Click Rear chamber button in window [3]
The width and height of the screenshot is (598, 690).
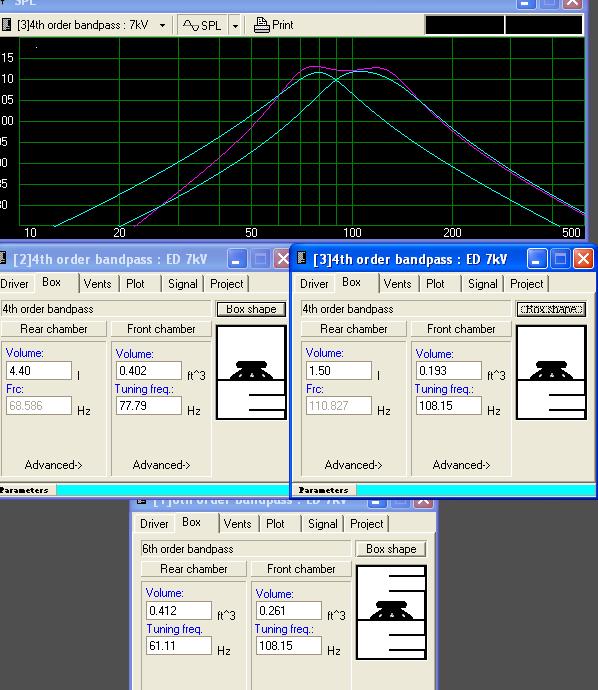[x=354, y=329]
